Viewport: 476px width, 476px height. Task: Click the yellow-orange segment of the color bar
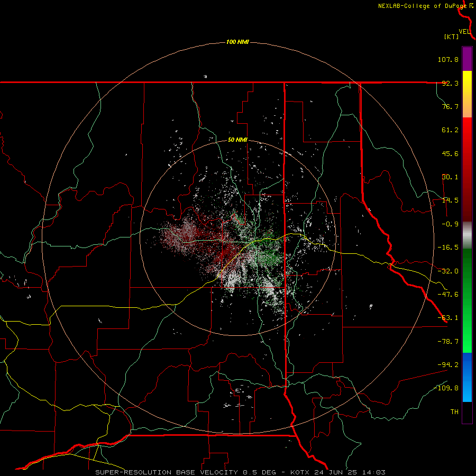click(467, 94)
